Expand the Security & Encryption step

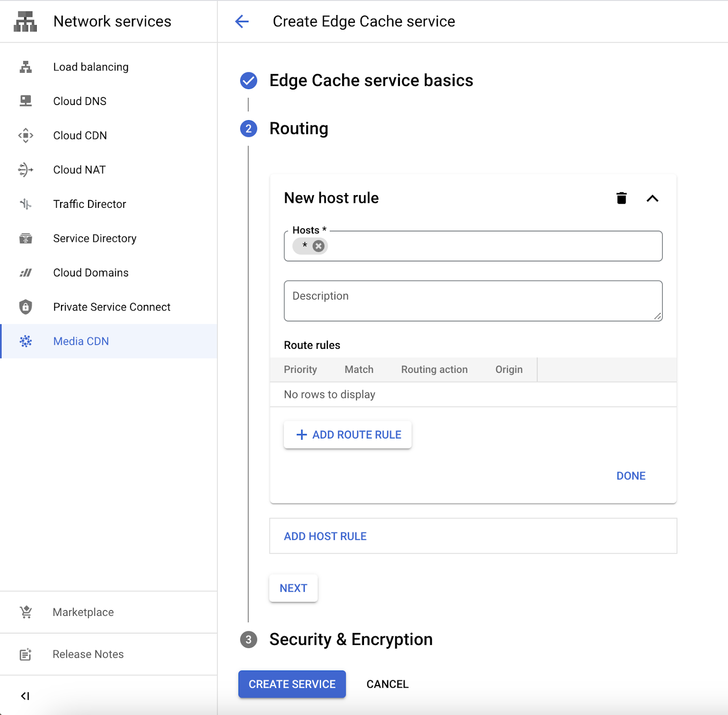(350, 639)
